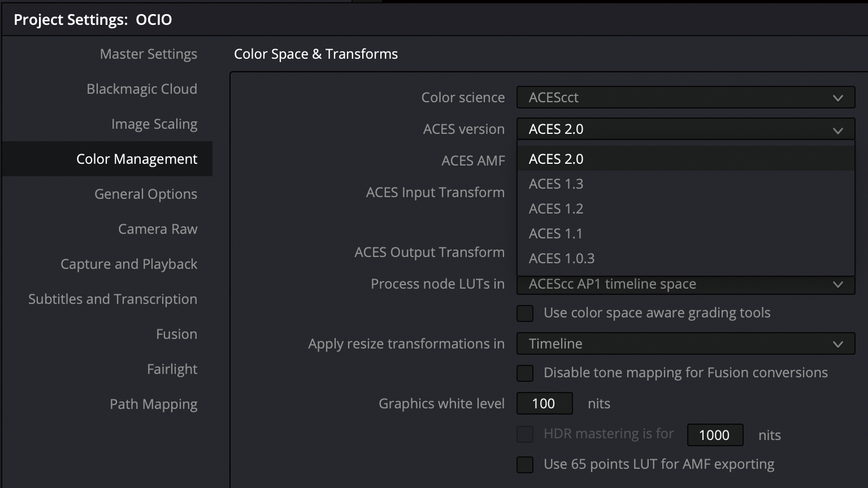Screen dimensions: 868x488
Task: Switch to Camera Raw settings
Action: click(158, 229)
